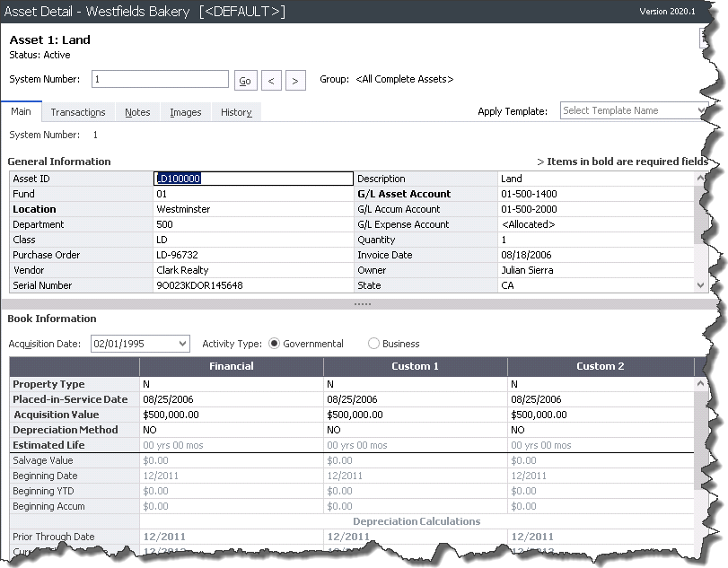This screenshot has width=728, height=568.
Task: Click the G/L Expense Account Allocated value
Action: pyautogui.click(x=596, y=224)
